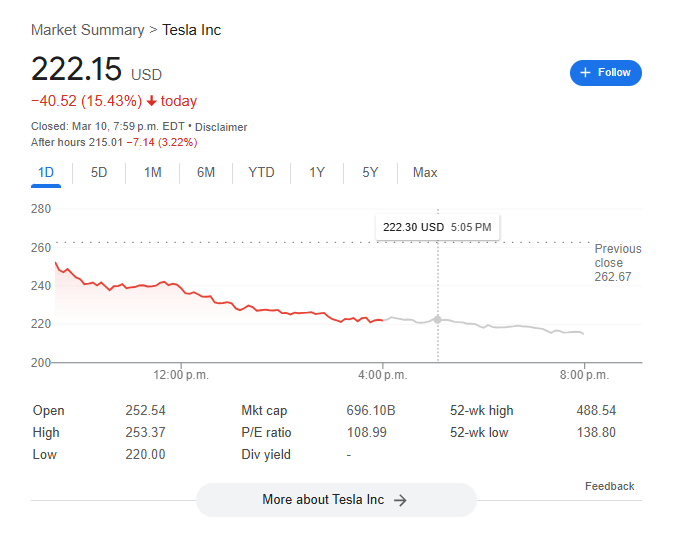682x556 pixels.
Task: Click the 5:05 PM marker dot on chart
Action: pos(437,319)
